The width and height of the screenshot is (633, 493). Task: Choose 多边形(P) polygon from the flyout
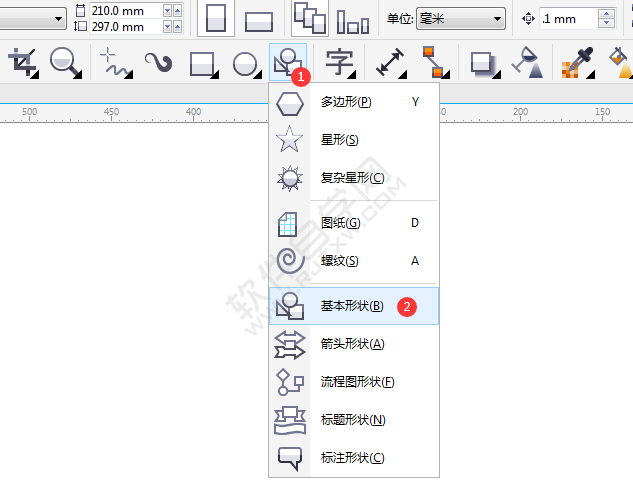354,102
